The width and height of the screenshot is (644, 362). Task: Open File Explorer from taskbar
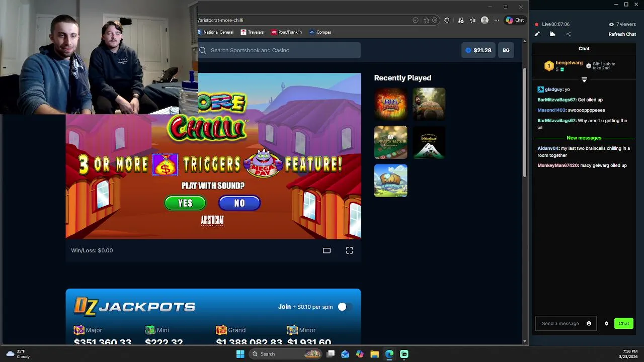coord(374,354)
